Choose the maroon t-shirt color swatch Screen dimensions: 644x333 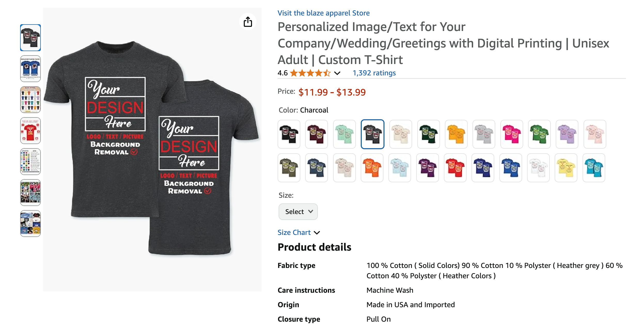[316, 134]
